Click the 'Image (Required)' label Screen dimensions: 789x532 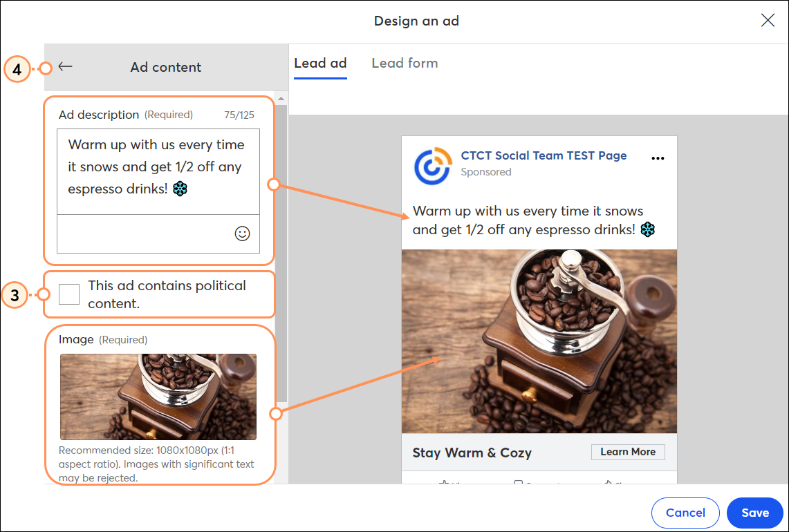[102, 339]
